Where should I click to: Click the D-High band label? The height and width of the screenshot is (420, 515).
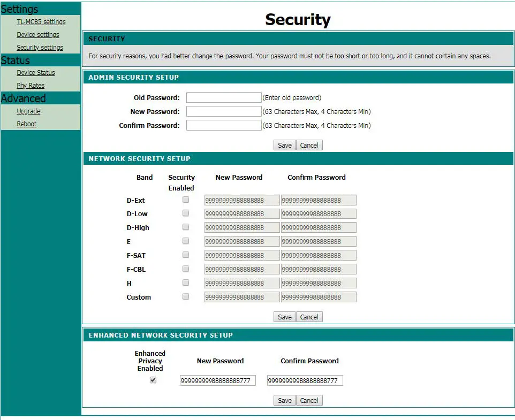[138, 228]
